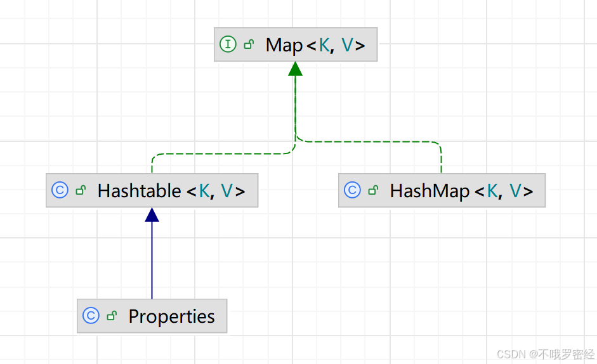Select the HashMap<K, V> class node

click(x=442, y=190)
